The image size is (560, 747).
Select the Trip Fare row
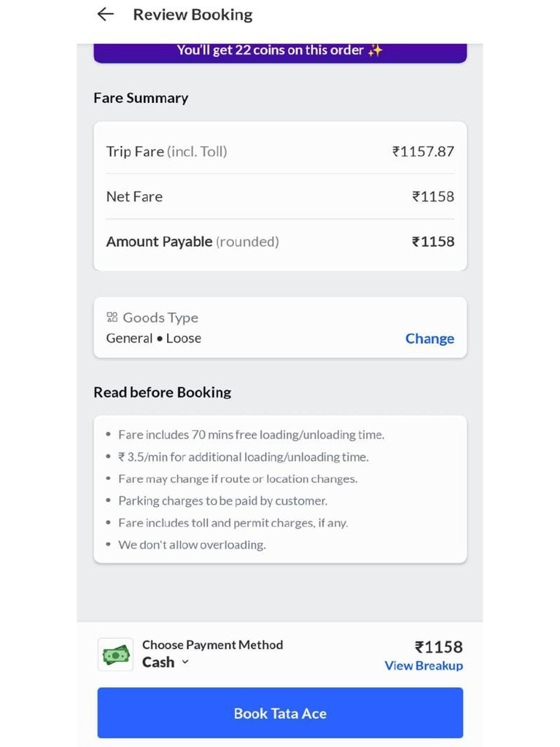pyautogui.click(x=280, y=152)
